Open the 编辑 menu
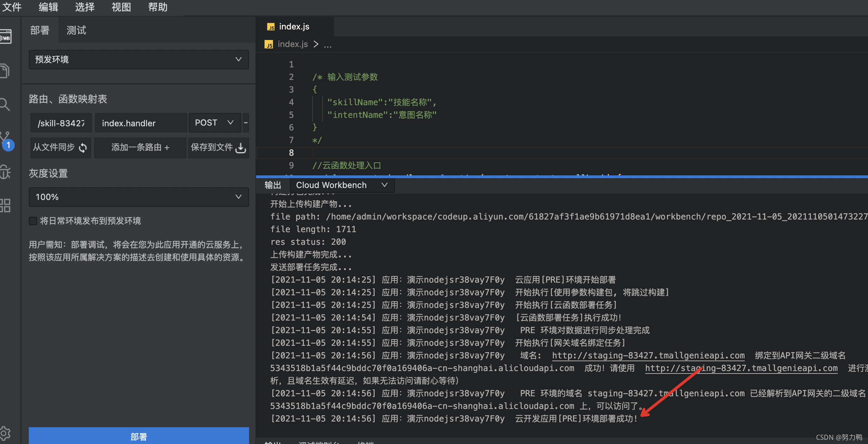 pyautogui.click(x=48, y=7)
